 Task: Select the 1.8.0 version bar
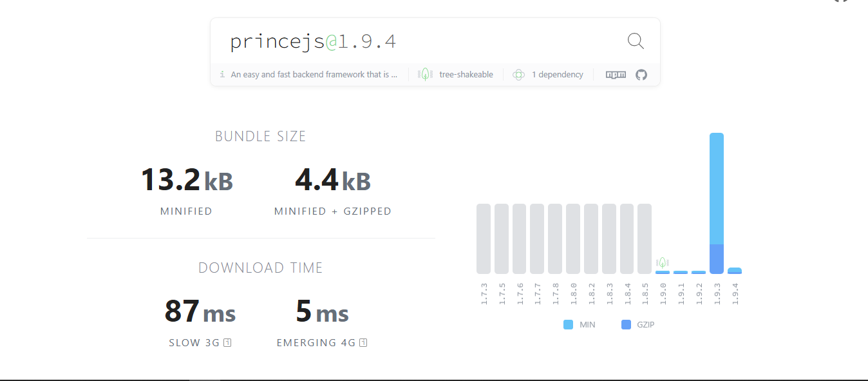tap(572, 239)
